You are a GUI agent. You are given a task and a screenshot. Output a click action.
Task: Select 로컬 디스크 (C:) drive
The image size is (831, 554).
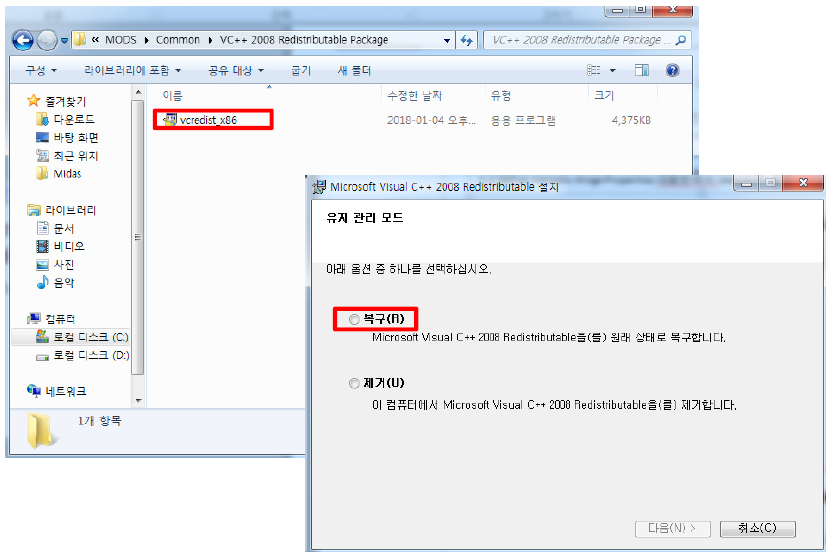pyautogui.click(x=91, y=337)
